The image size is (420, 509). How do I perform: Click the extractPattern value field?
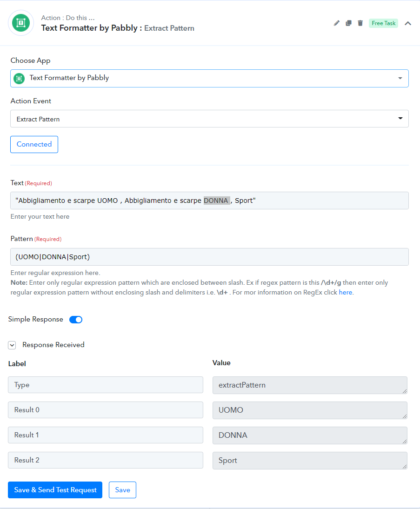(310, 385)
